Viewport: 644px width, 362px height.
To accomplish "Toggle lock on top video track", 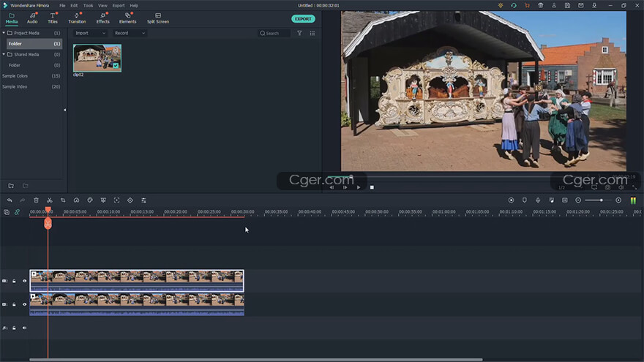I will pyautogui.click(x=14, y=281).
